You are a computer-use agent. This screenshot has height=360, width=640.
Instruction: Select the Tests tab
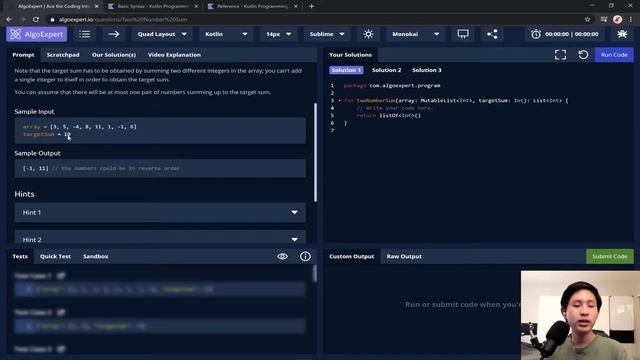[x=20, y=256]
